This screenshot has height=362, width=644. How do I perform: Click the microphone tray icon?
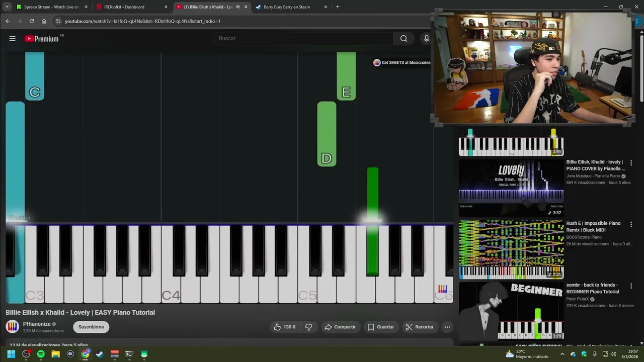click(x=595, y=354)
